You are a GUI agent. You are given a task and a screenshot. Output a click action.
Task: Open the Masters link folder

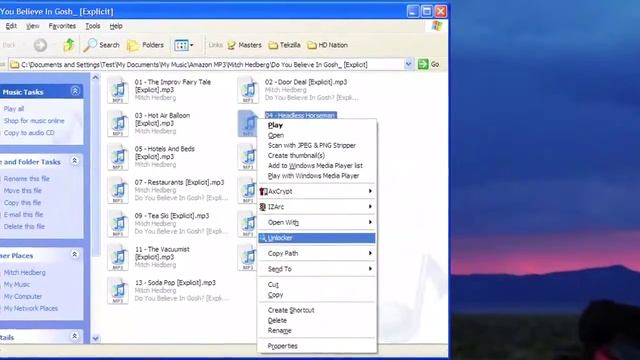[244, 45]
